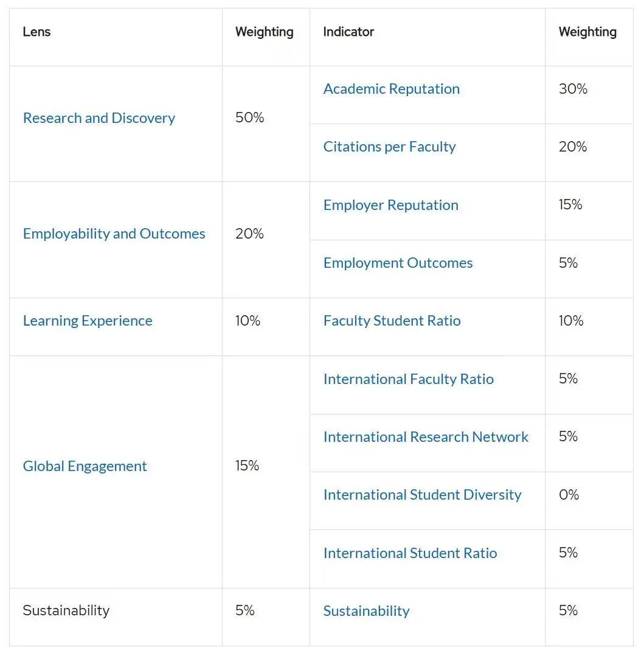Open International Research Network link
Image resolution: width=644 pixels, height=653 pixels.
click(x=426, y=437)
